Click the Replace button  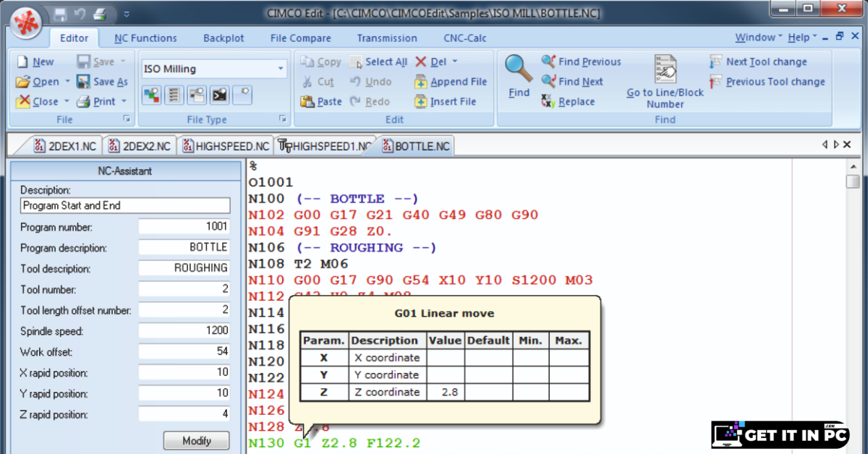click(568, 102)
